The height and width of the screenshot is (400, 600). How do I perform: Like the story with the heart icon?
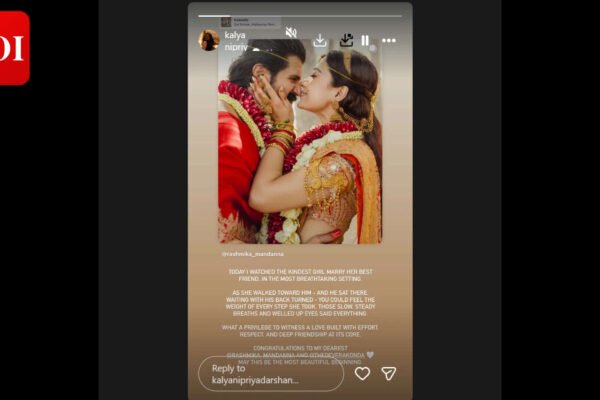tap(362, 373)
